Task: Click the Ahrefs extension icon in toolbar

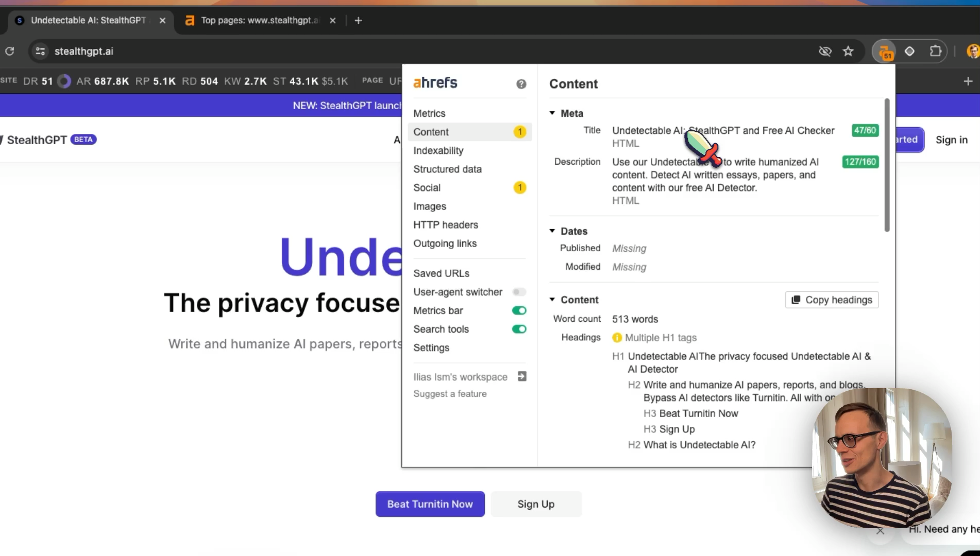Action: (x=884, y=51)
